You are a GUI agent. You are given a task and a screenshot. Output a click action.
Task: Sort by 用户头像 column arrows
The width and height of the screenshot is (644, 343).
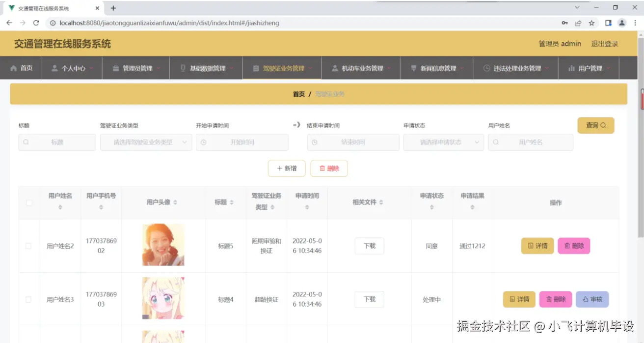tap(175, 202)
